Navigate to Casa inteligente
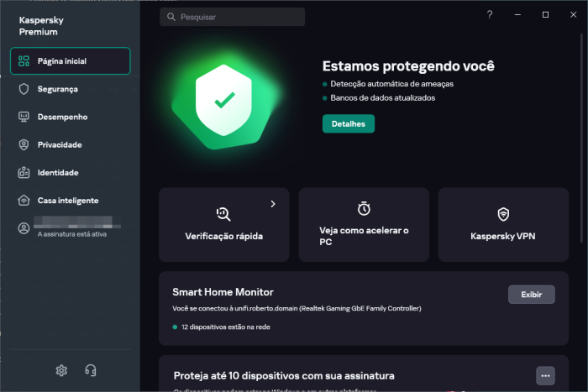Viewport: 588px width, 392px height. pyautogui.click(x=67, y=201)
